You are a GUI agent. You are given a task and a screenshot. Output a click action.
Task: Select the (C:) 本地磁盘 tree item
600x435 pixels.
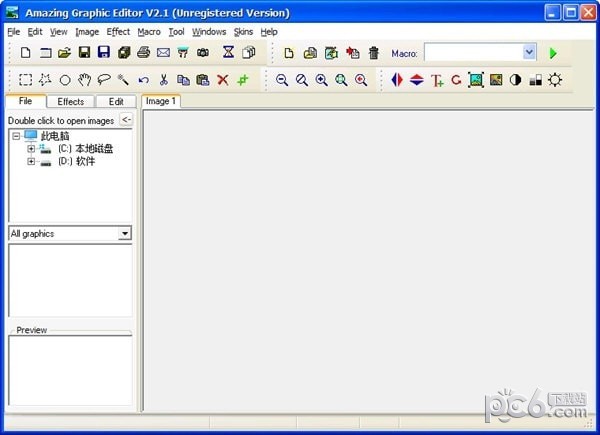point(85,148)
